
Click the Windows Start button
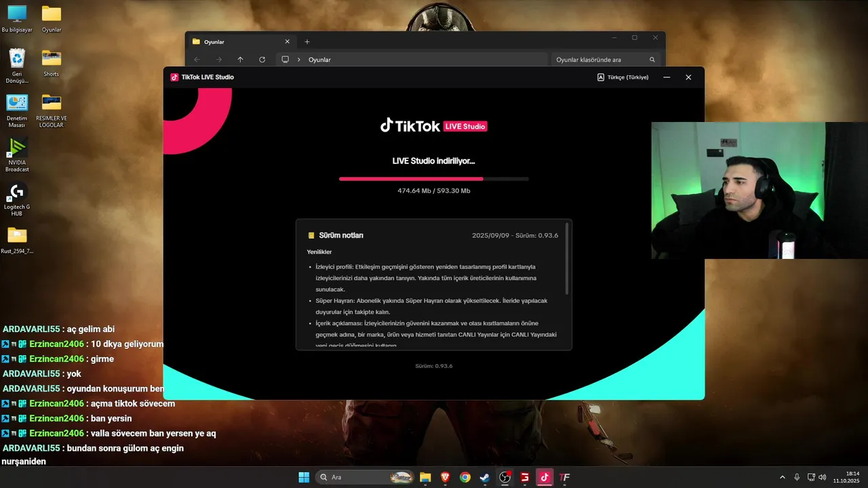pyautogui.click(x=304, y=477)
